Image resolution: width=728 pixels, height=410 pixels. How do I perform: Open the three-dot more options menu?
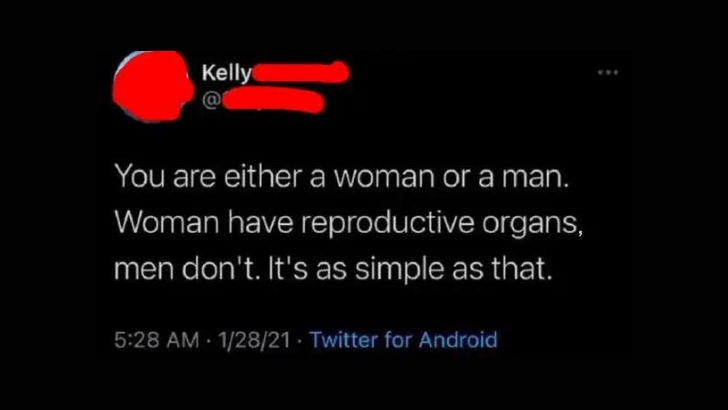tap(606, 73)
